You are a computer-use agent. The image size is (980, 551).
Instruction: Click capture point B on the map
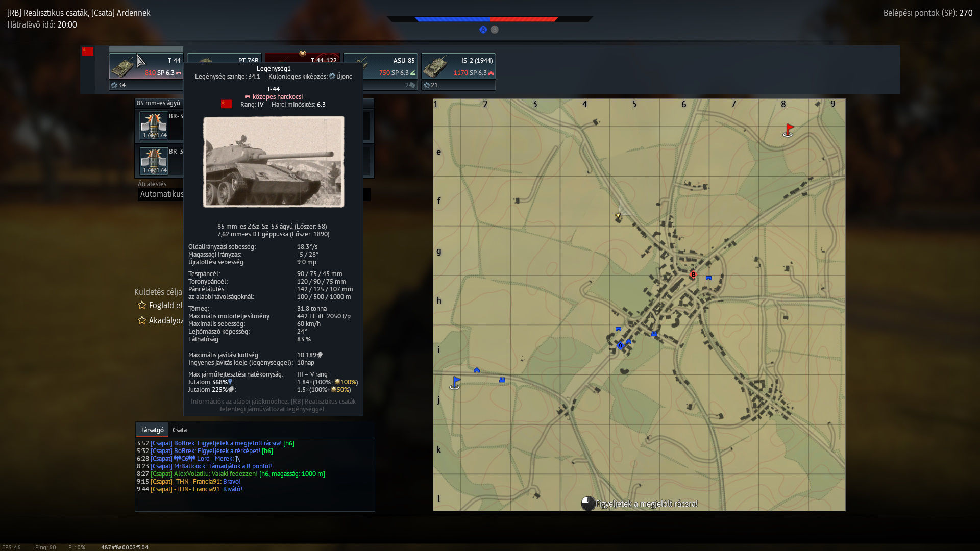693,274
